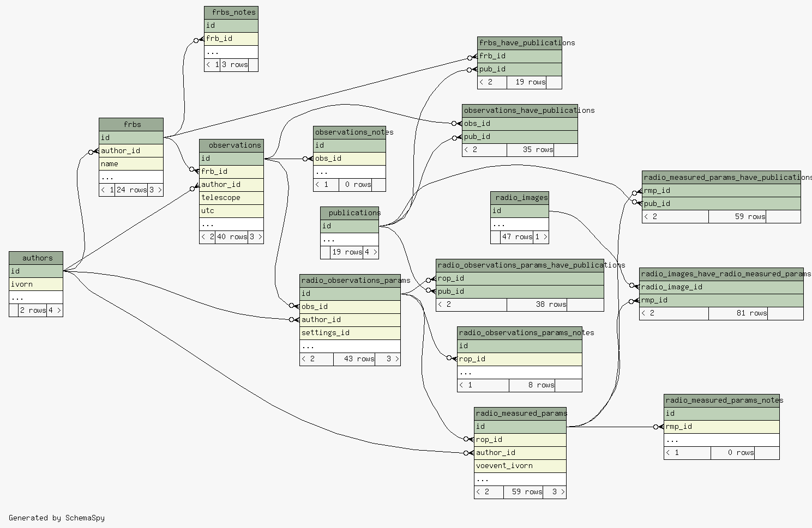Select name column in frbs table
The image size is (812, 528).
pos(131,164)
